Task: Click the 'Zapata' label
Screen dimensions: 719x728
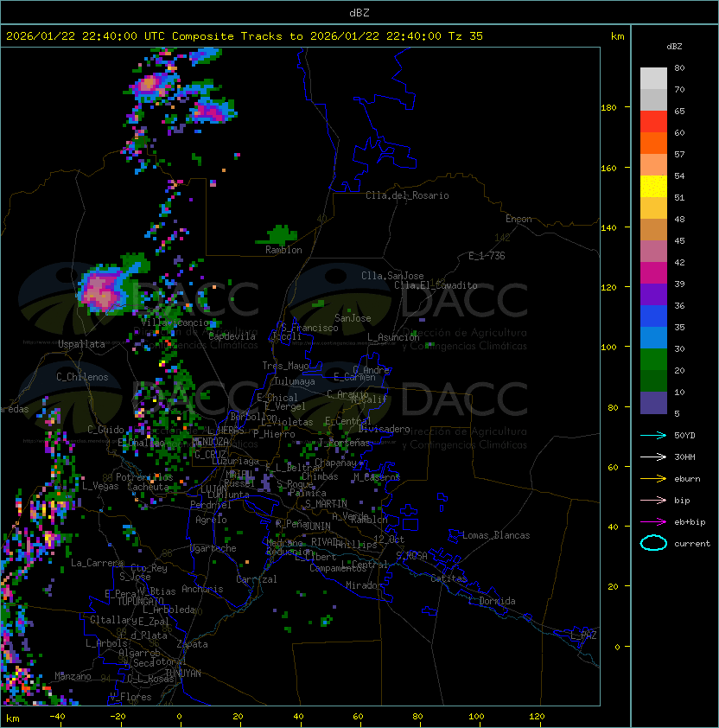Action: coord(192,644)
